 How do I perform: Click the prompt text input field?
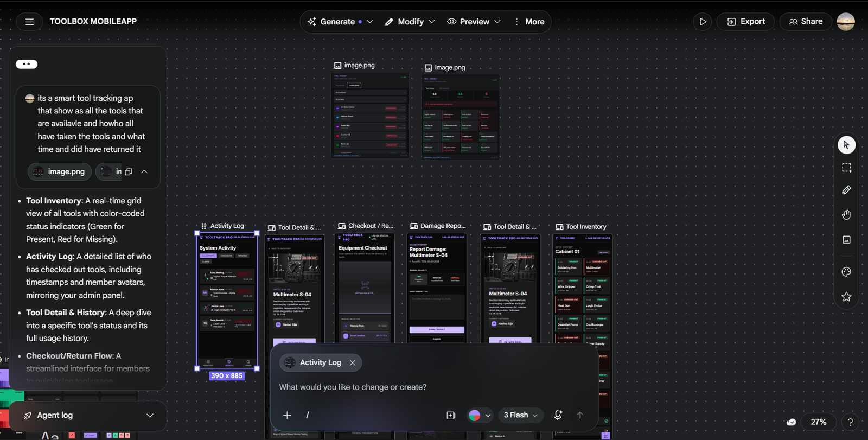[x=434, y=387]
